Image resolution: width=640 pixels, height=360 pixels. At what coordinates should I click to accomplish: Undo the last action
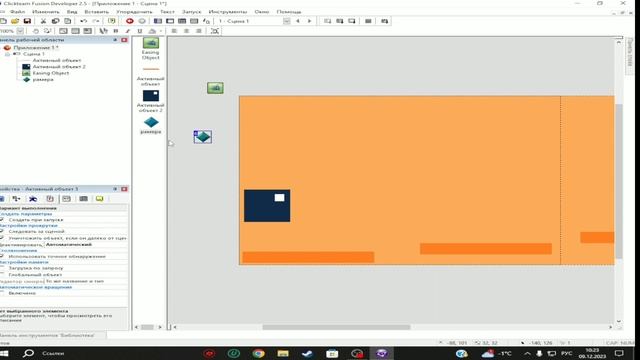(x=84, y=21)
